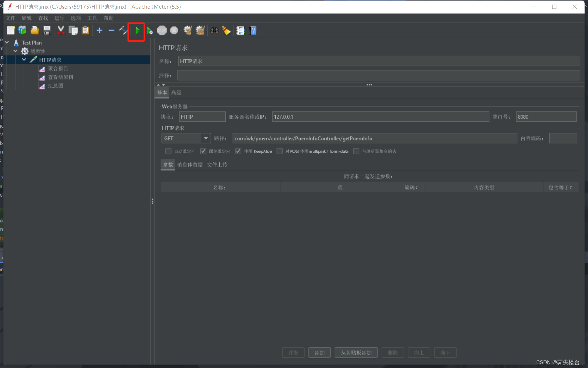Click the 协议 HTTP input field
Image resolution: width=588 pixels, height=368 pixels.
202,117
